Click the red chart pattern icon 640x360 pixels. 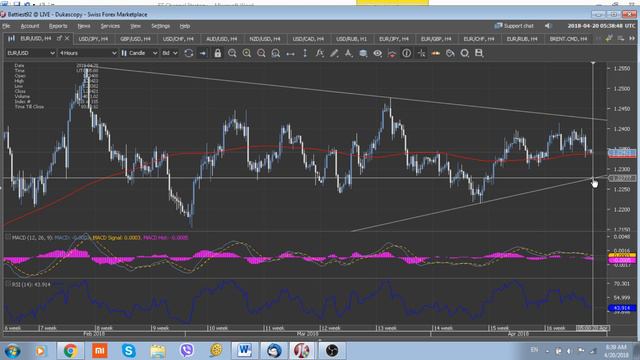click(392, 53)
